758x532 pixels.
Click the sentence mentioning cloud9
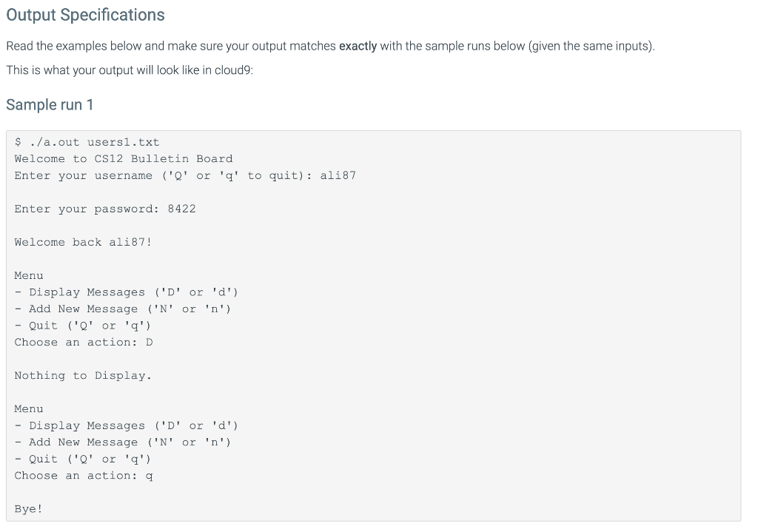[130, 70]
